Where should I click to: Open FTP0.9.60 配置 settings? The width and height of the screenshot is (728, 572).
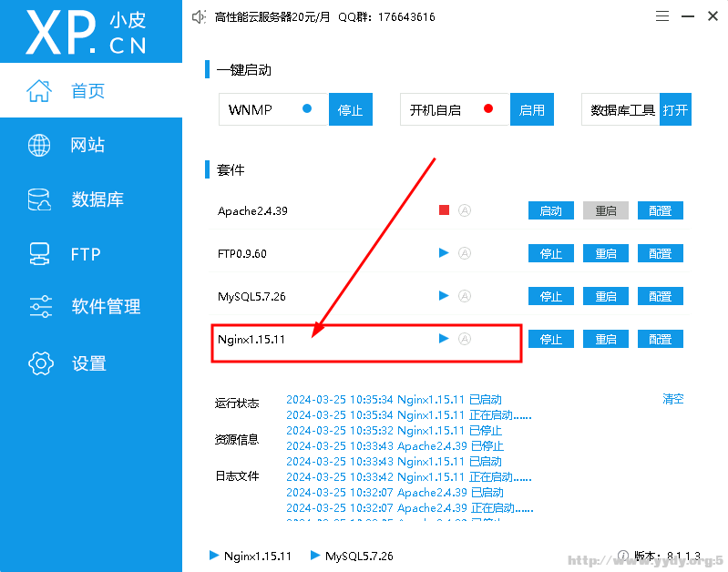pos(661,253)
